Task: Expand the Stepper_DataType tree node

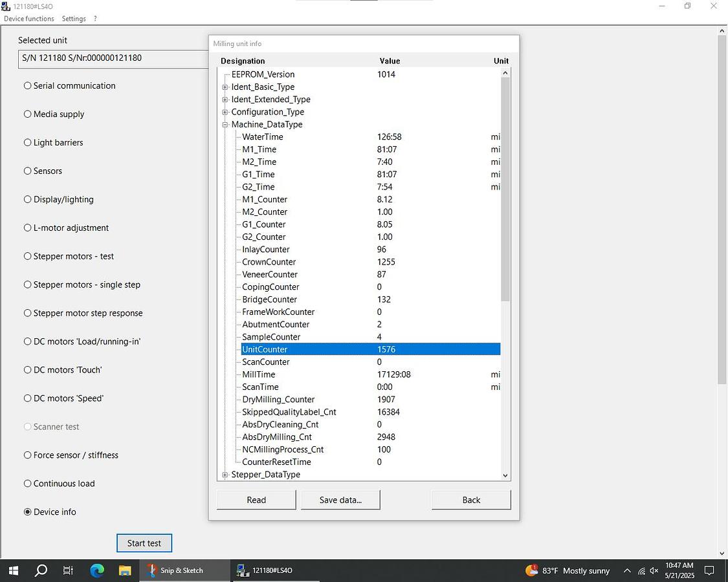Action: coord(225,475)
